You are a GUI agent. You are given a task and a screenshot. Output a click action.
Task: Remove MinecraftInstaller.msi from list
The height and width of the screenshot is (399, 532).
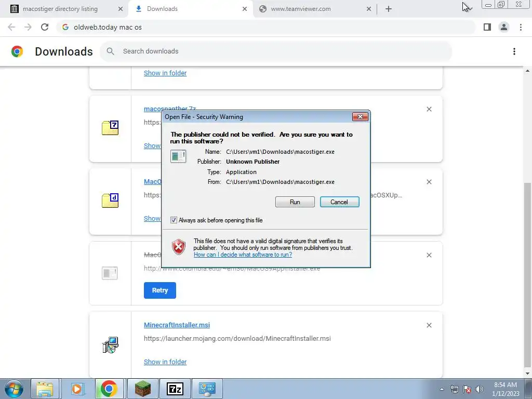429,325
